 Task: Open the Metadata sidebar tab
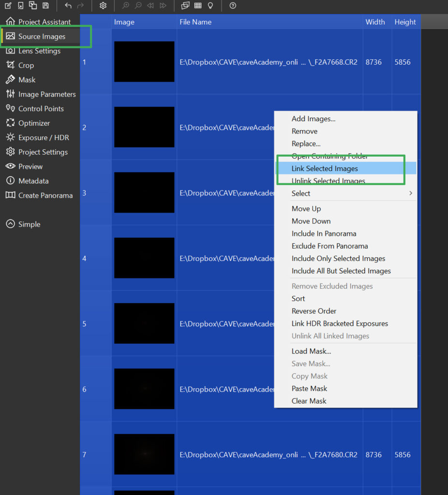[40, 181]
